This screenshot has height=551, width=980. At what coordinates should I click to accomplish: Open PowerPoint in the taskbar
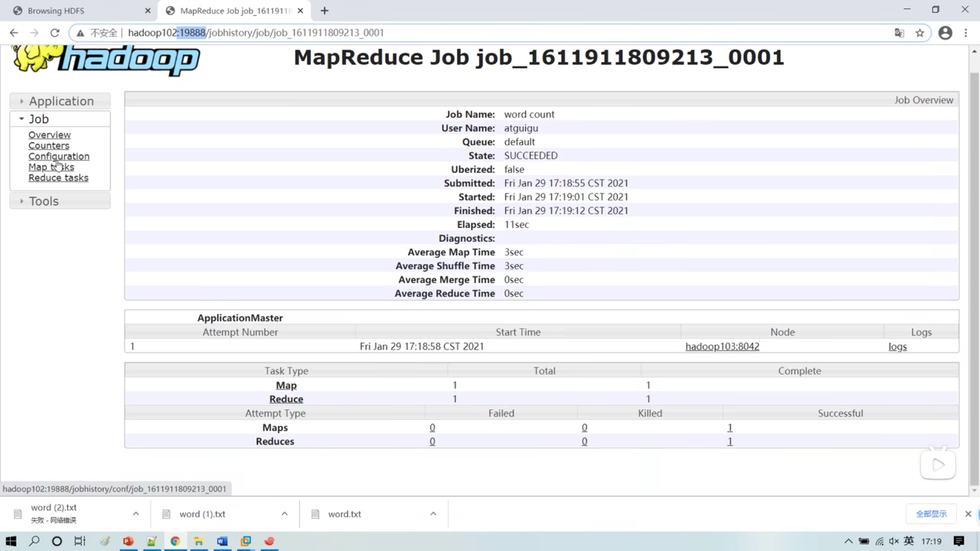coord(128,541)
